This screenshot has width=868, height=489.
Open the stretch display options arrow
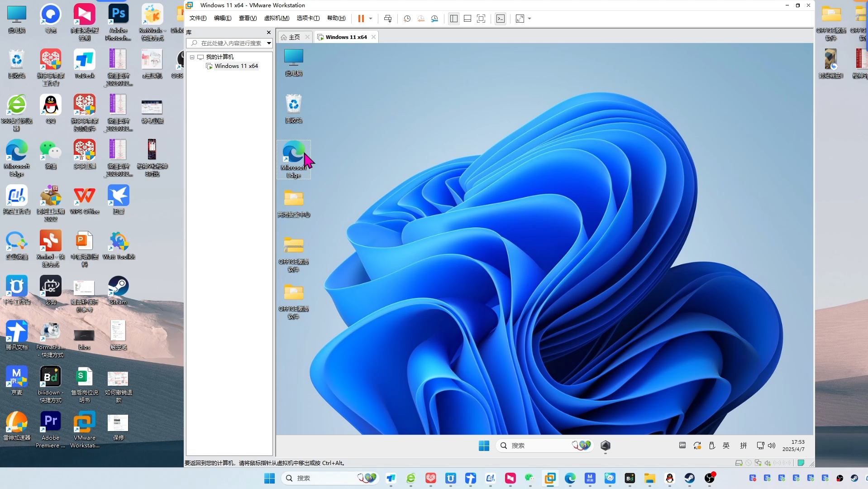click(529, 19)
